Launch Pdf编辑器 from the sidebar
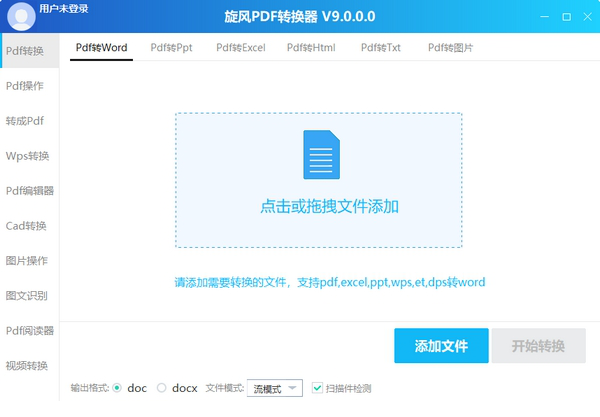The width and height of the screenshot is (600, 417). click(x=29, y=191)
